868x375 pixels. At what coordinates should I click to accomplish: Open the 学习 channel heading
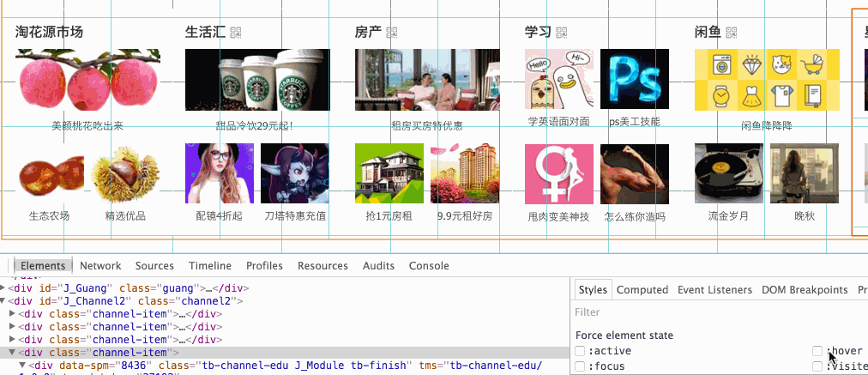[x=538, y=32]
